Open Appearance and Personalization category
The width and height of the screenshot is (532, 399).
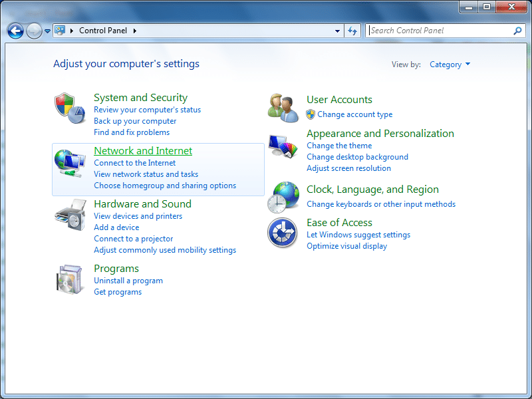(x=380, y=134)
